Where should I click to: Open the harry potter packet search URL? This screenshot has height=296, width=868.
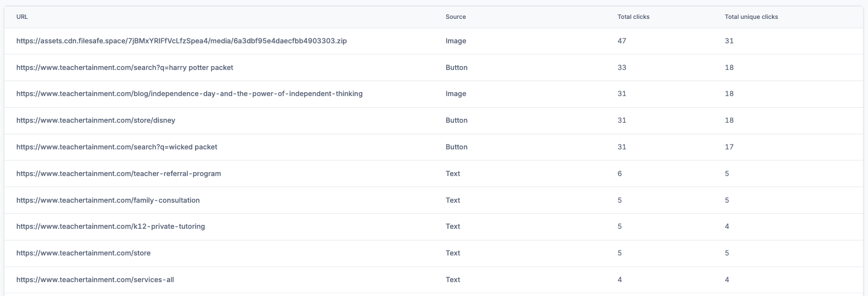[124, 68]
